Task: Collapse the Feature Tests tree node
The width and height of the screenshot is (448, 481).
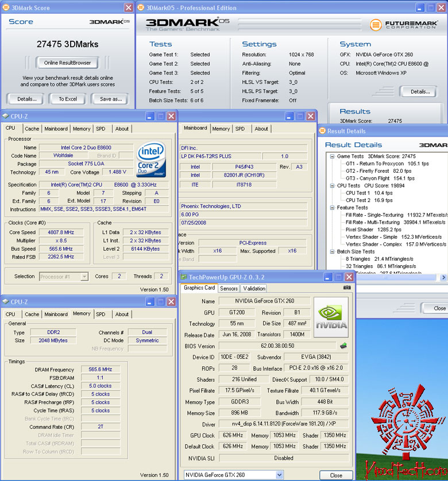Action: (x=332, y=208)
